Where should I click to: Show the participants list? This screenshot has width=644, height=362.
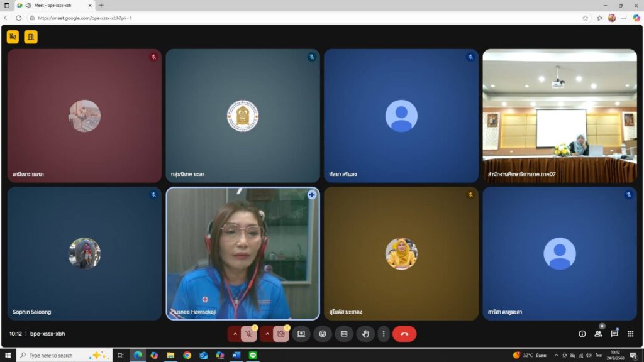coord(598,334)
